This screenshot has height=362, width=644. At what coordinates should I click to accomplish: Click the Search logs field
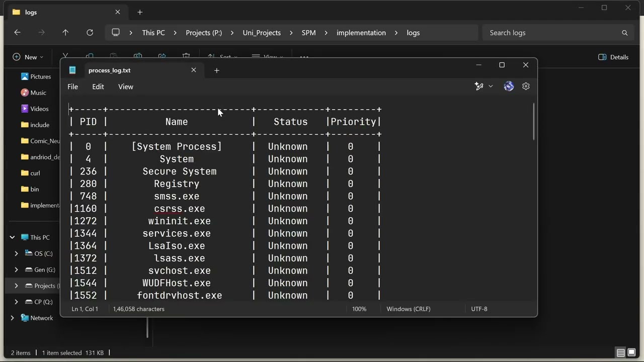558,33
